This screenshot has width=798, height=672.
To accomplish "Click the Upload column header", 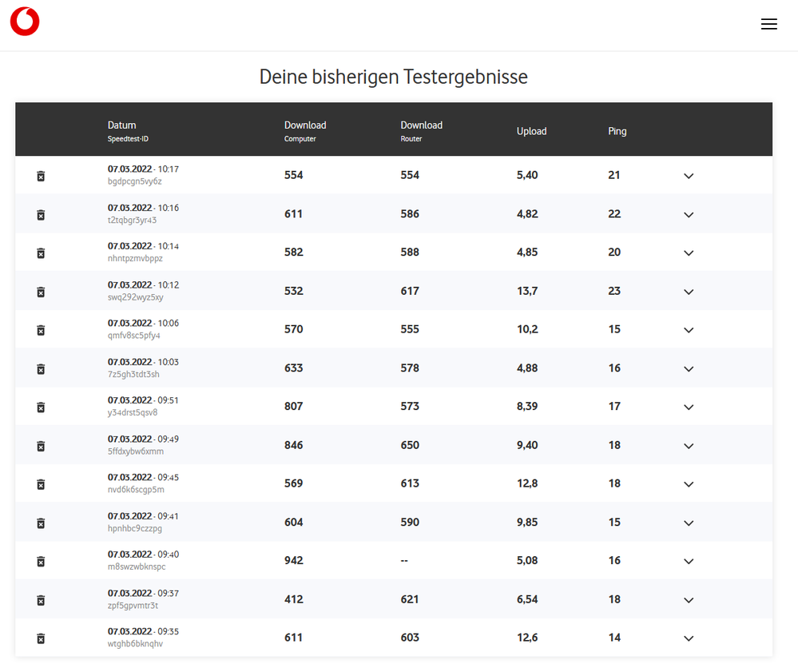I will 531,131.
